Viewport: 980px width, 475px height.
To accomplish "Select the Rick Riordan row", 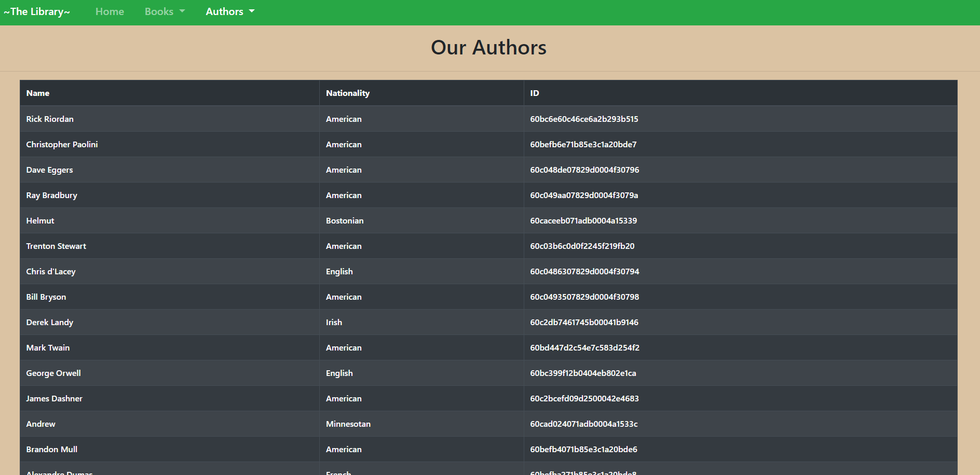I will click(50, 119).
